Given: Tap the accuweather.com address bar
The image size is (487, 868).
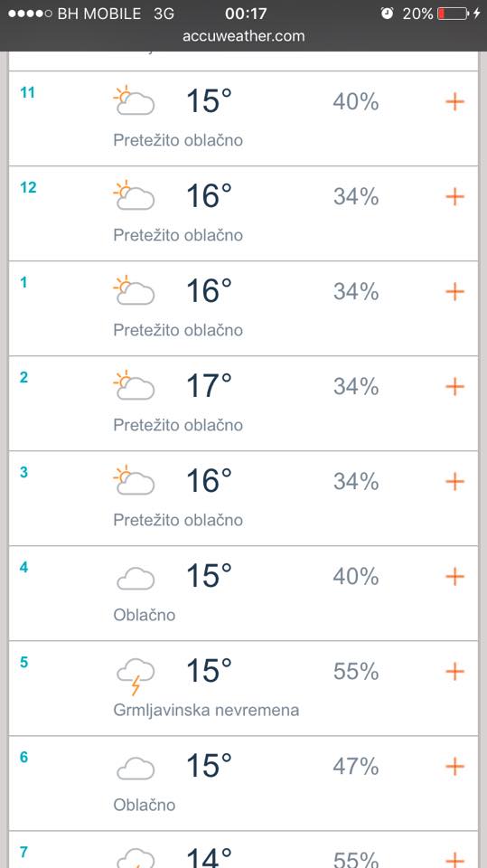Looking at the screenshot, I should [244, 36].
